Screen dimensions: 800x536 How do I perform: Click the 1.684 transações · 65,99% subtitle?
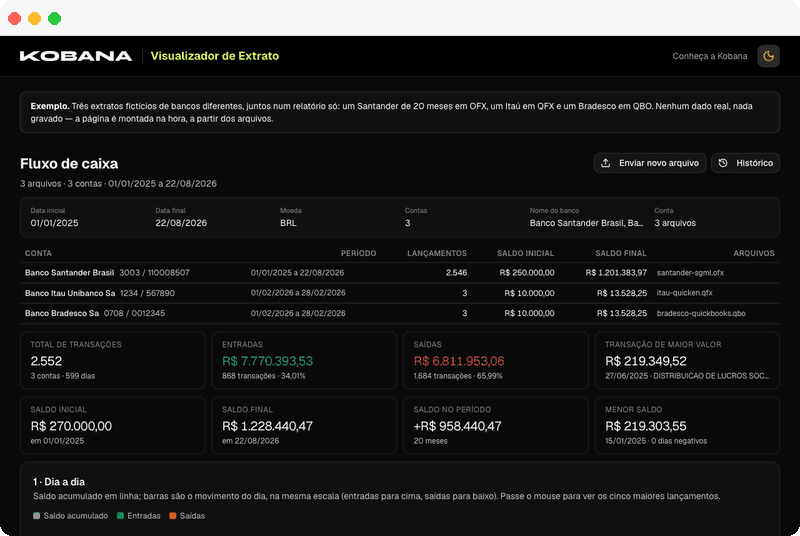[x=458, y=376]
